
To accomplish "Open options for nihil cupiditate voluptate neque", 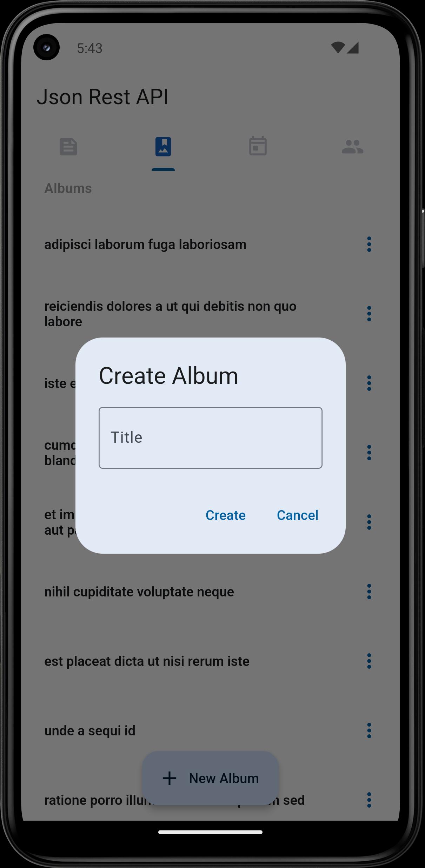I will (x=369, y=592).
